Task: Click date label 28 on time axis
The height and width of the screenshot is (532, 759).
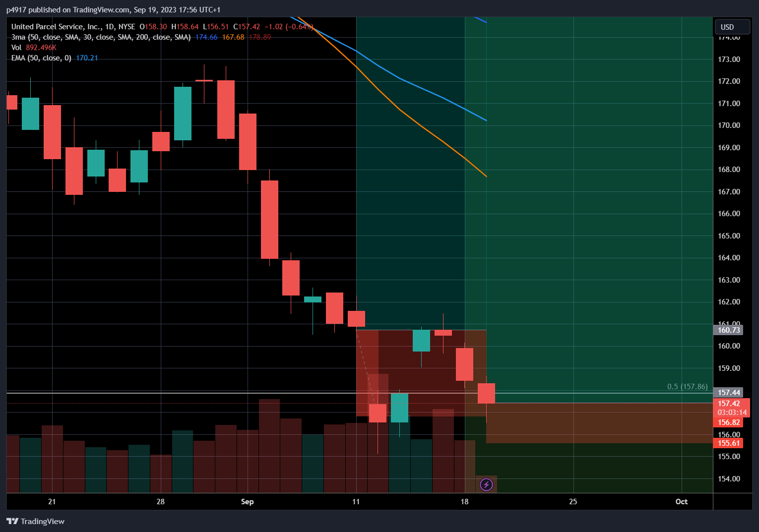Action: click(x=160, y=502)
